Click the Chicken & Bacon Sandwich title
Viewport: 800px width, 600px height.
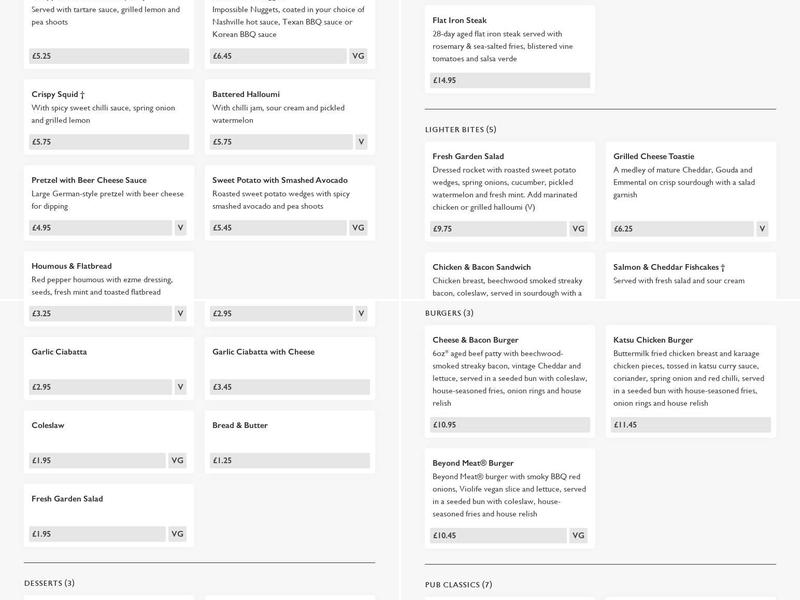482,267
